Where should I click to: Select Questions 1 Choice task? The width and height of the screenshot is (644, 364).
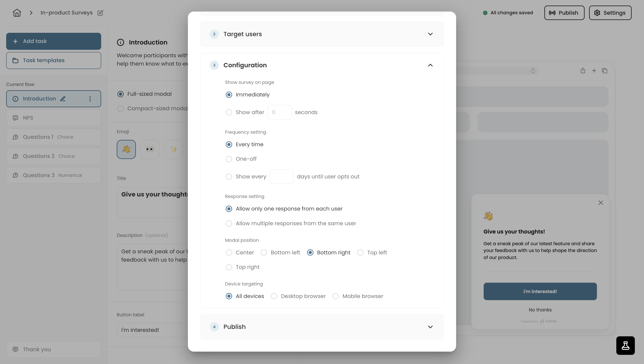[x=53, y=137]
